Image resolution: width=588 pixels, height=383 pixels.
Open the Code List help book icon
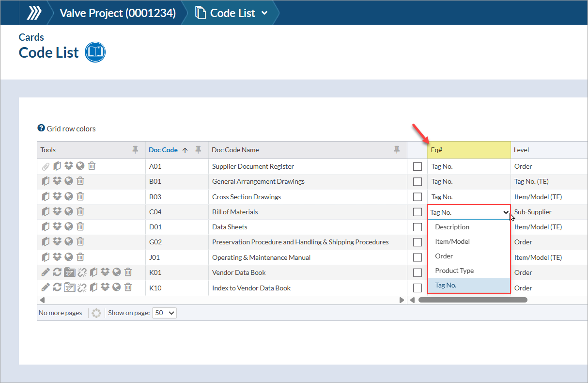pyautogui.click(x=95, y=52)
